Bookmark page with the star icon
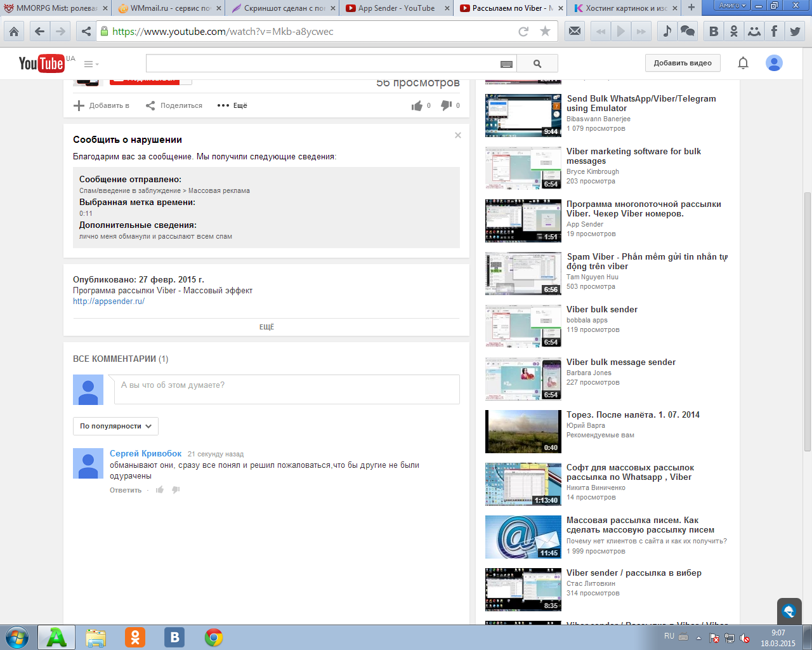 tap(545, 31)
